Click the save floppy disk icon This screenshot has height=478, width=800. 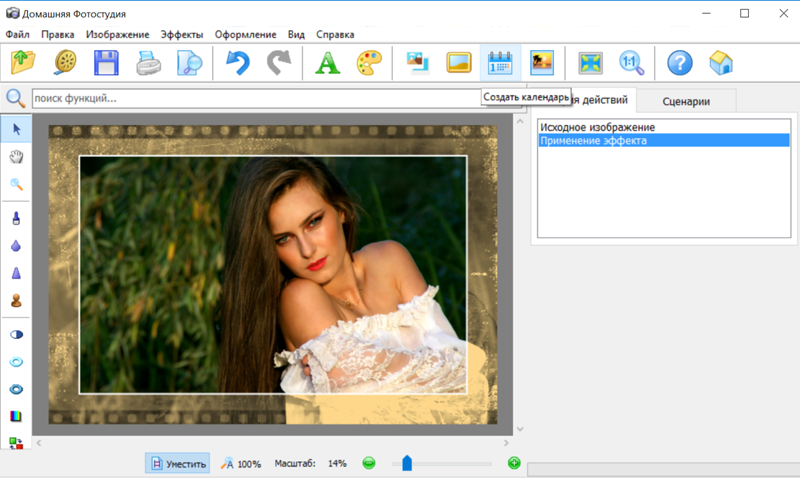point(107,63)
